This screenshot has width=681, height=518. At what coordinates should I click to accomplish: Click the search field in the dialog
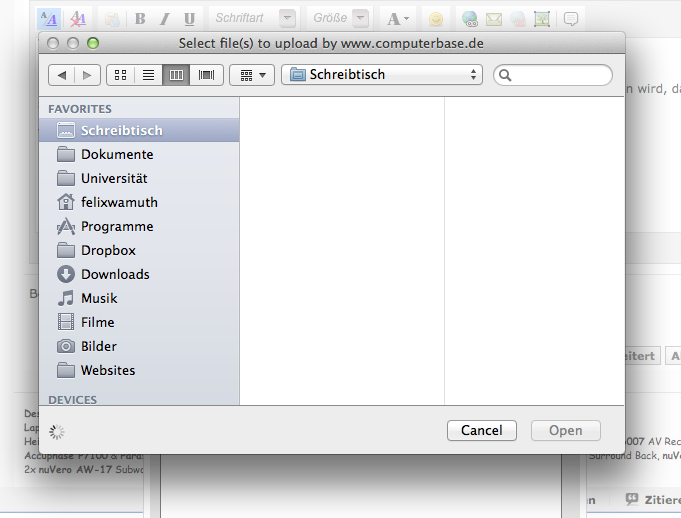[x=553, y=75]
